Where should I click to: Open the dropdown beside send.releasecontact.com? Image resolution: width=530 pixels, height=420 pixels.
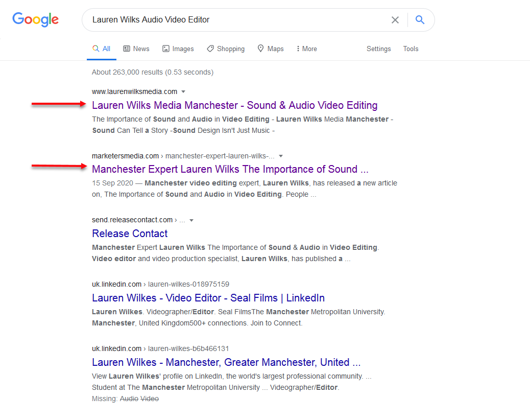[x=191, y=220]
